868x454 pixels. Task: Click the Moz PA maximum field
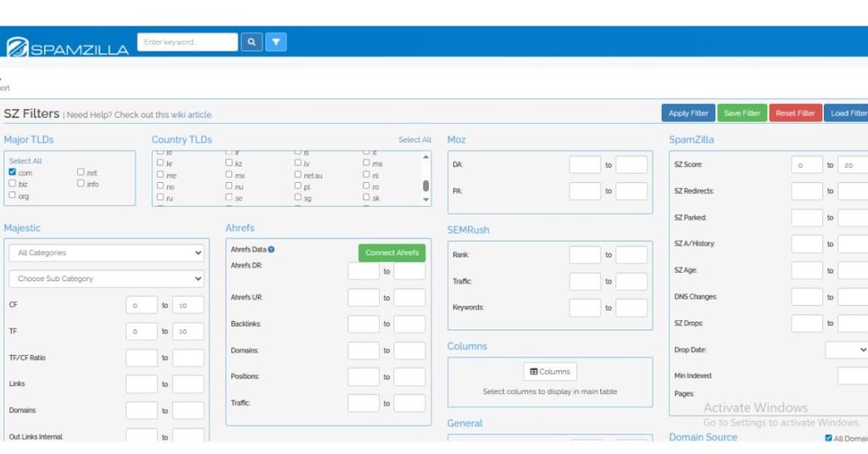(x=632, y=191)
